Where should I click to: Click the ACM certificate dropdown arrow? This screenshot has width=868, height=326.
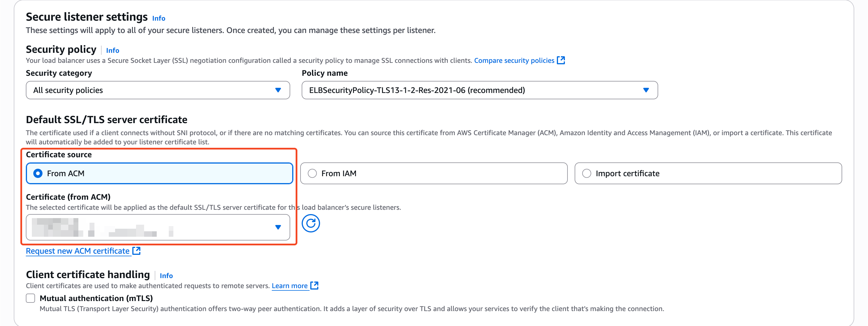pos(278,227)
